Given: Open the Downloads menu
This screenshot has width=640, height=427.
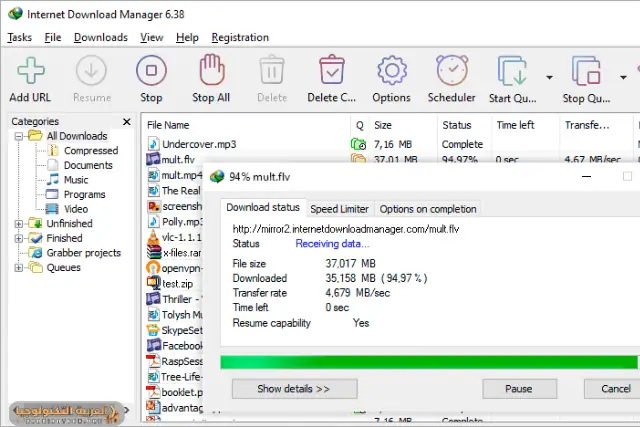Looking at the screenshot, I should (101, 38).
